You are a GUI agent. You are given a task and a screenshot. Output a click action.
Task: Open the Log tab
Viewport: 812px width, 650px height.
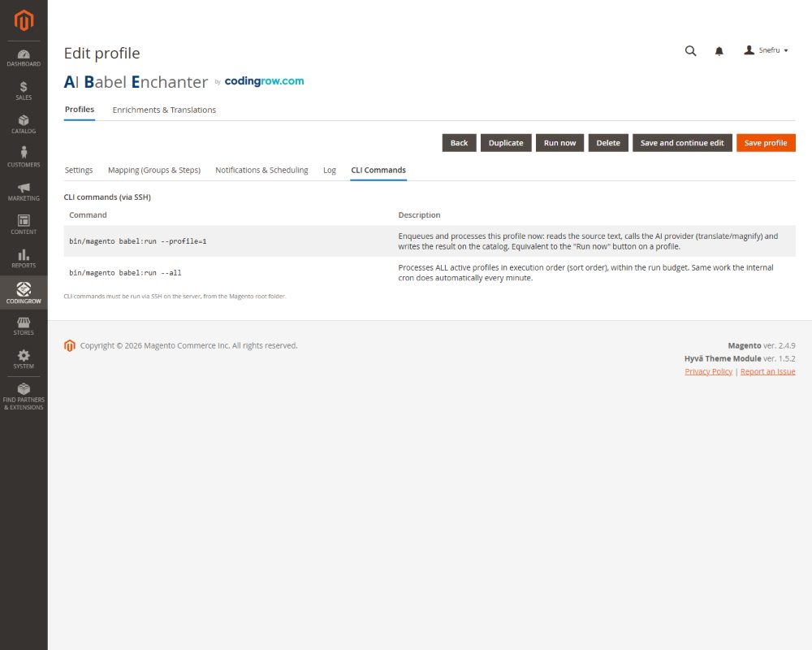(x=330, y=170)
